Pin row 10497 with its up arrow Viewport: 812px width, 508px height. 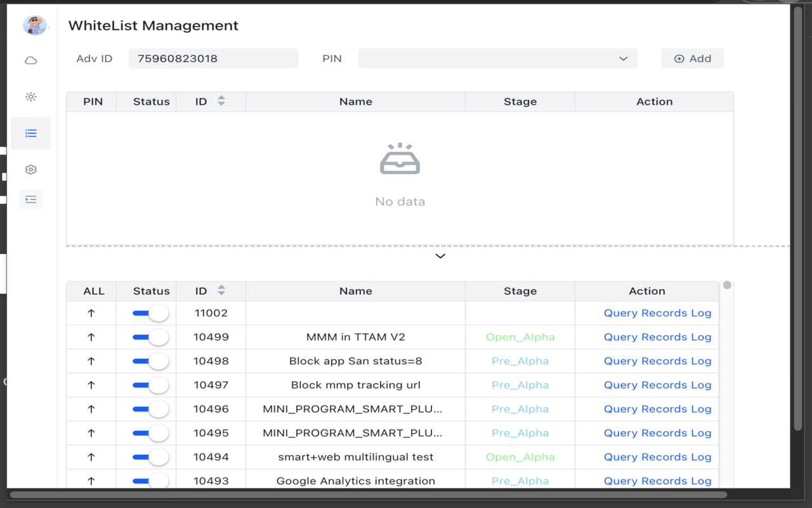[x=91, y=385]
